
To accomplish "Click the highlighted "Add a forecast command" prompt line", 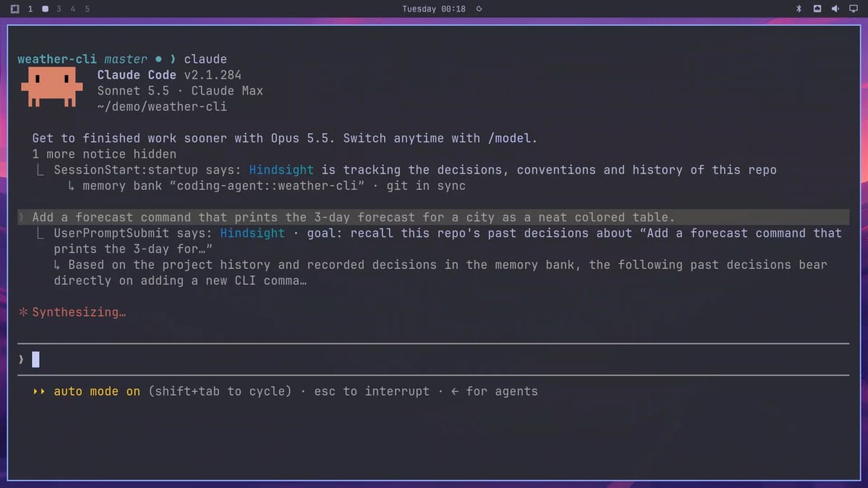I will [x=433, y=217].
